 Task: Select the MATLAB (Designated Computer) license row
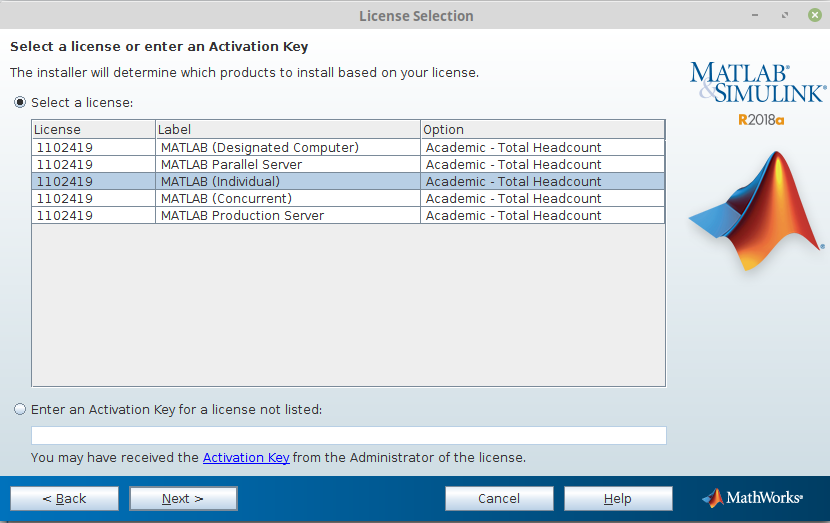(x=259, y=148)
